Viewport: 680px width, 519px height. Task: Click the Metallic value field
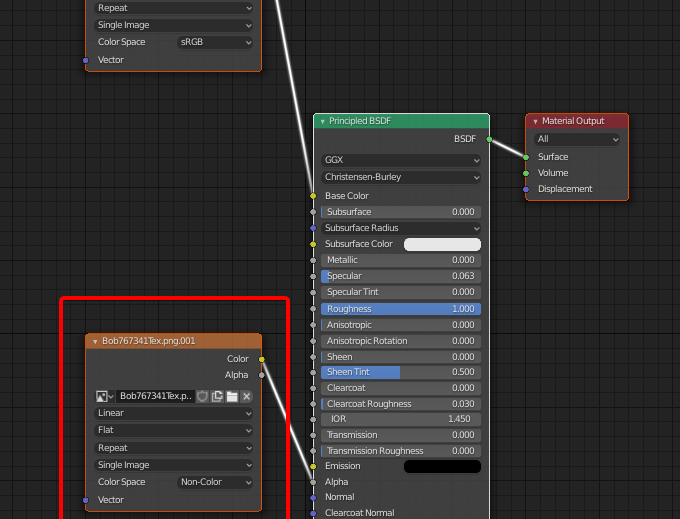click(x=401, y=260)
